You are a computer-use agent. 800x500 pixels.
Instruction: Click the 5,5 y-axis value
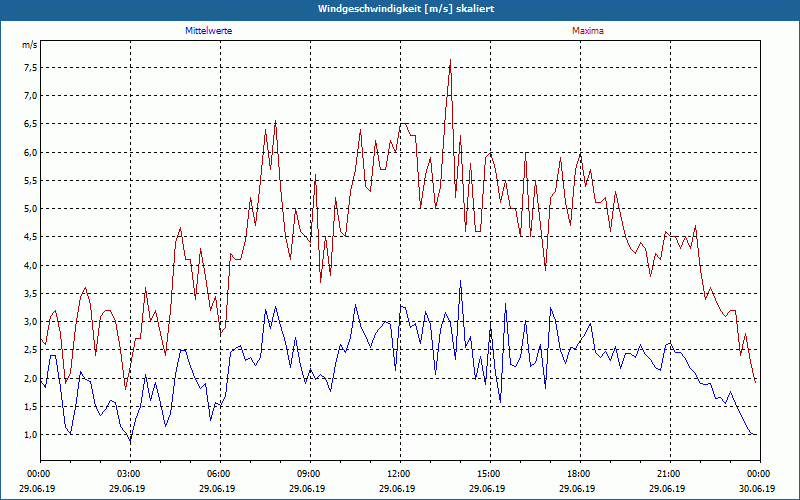(x=30, y=181)
